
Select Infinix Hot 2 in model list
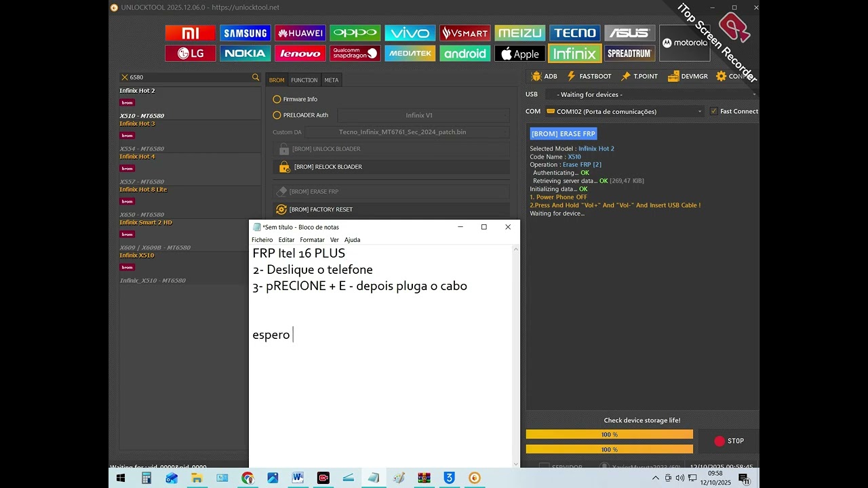(190, 103)
